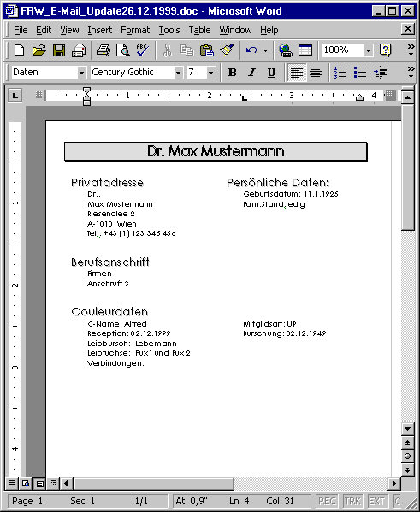
Task: Expand the 100% zoom dropdown
Action: pyautogui.click(x=368, y=50)
